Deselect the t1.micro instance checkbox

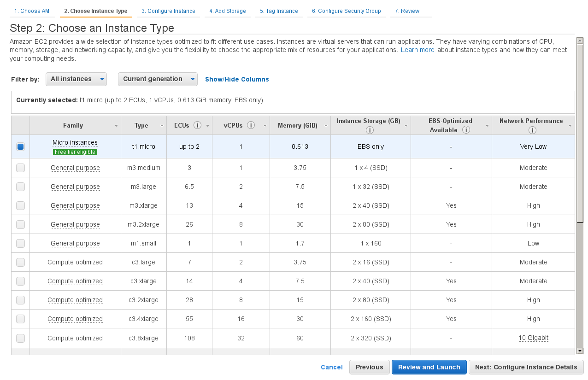coord(20,146)
